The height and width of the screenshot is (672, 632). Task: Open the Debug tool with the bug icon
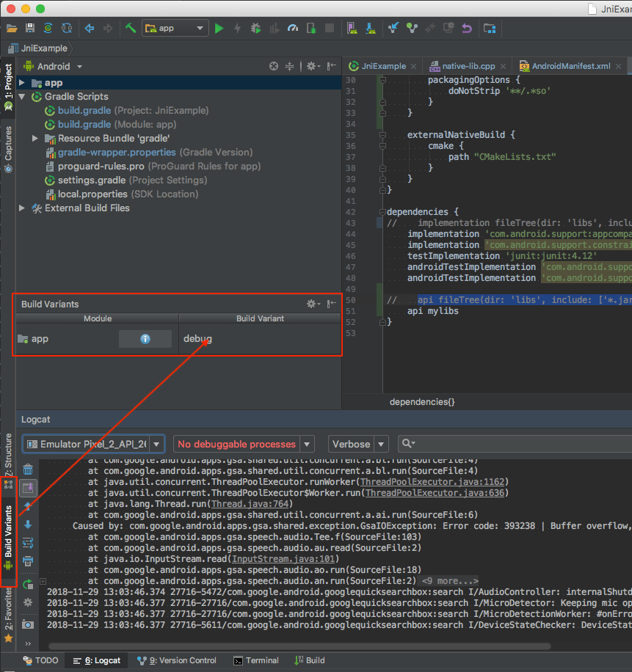pos(256,28)
